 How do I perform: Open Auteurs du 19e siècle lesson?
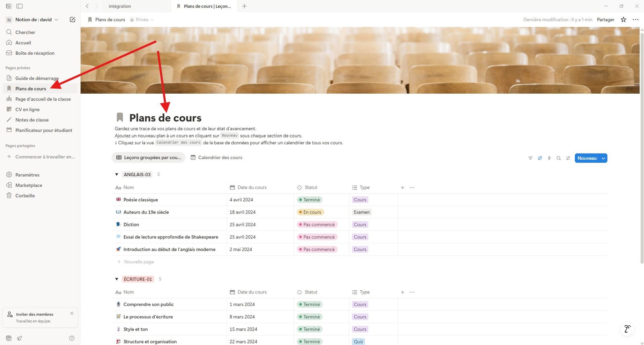click(146, 212)
